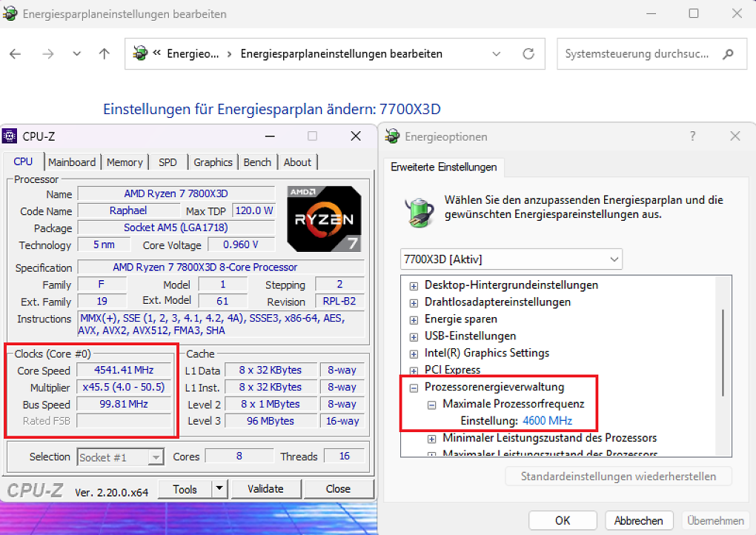Switch to the Memory tab in CPU-Z
This screenshot has width=756, height=535.
125,162
